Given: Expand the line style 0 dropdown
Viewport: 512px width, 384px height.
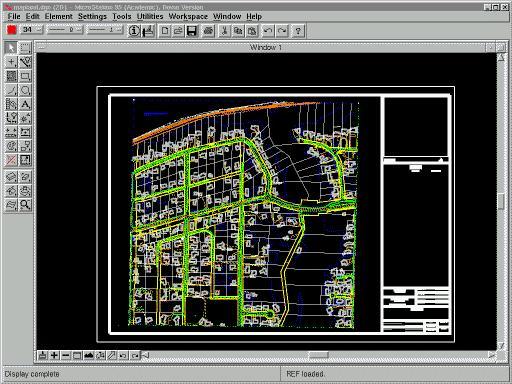Looking at the screenshot, I should point(65,30).
